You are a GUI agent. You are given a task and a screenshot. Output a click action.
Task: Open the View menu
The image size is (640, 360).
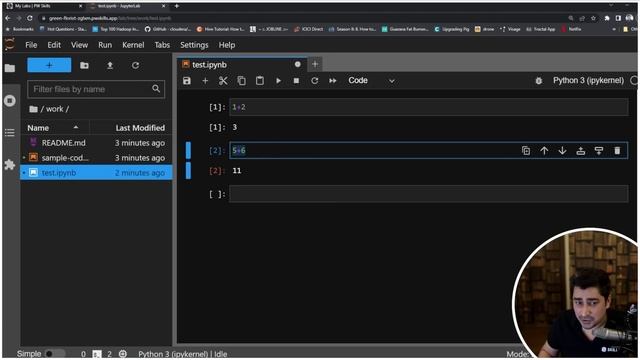(x=79, y=45)
